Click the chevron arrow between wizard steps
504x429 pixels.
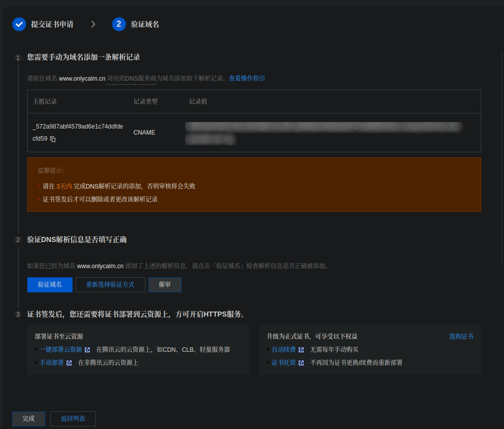pyautogui.click(x=93, y=24)
